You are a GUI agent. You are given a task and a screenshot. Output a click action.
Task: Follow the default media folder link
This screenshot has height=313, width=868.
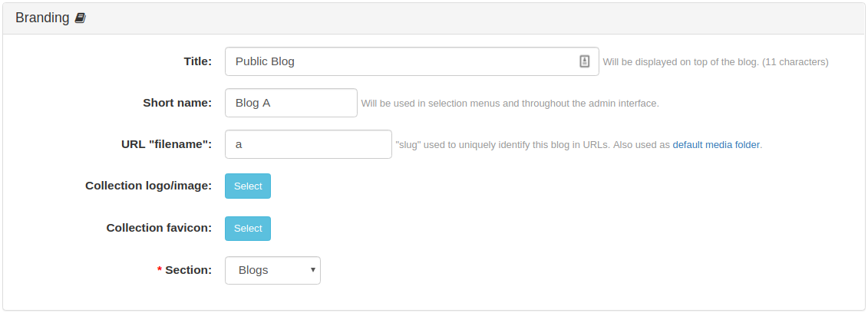716,145
